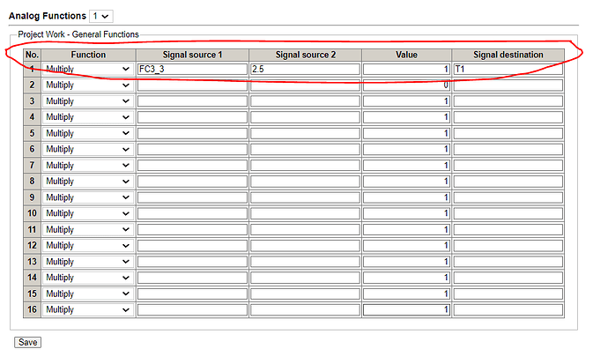
Task: Click Signal source 2 field in row 8
Action: click(x=305, y=182)
